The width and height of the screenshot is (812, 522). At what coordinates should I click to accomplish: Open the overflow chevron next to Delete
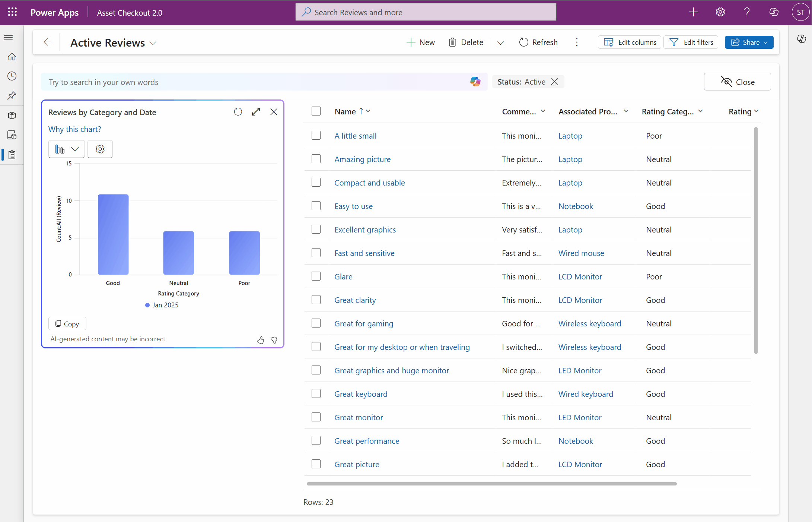point(500,42)
